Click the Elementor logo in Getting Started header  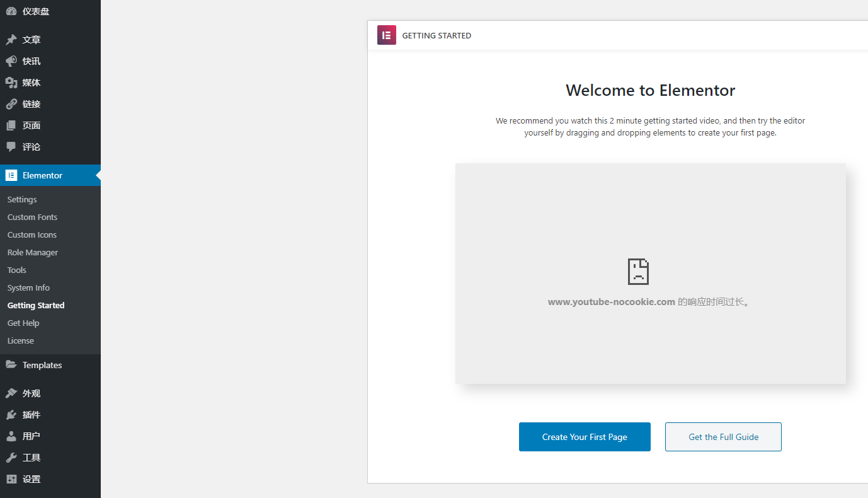coord(387,35)
